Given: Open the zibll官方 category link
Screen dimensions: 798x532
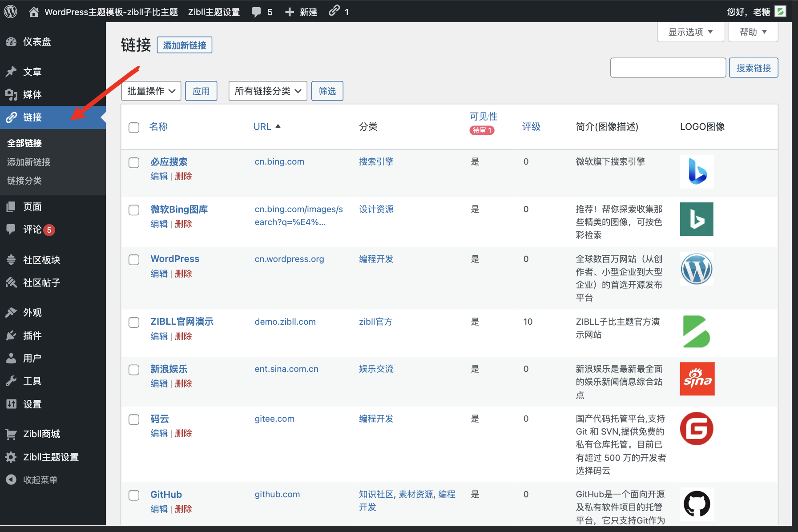Looking at the screenshot, I should point(375,322).
